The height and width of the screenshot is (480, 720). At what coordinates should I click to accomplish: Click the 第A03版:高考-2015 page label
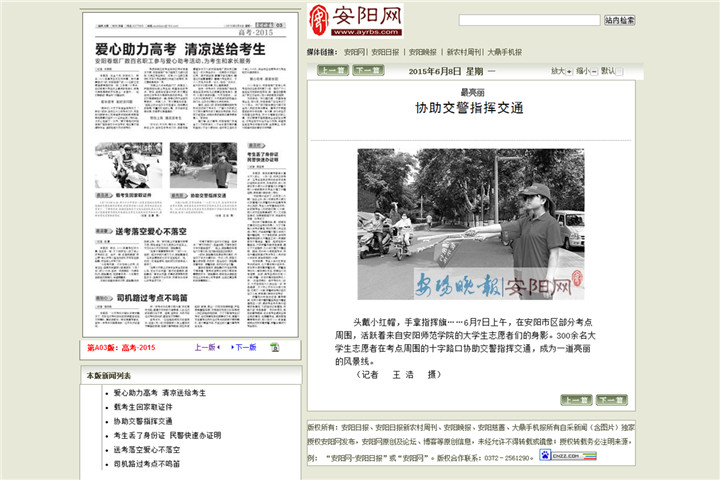click(121, 348)
